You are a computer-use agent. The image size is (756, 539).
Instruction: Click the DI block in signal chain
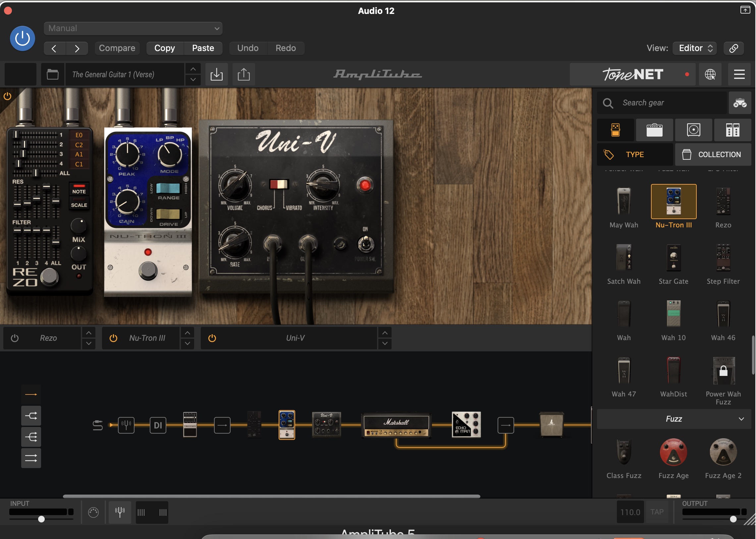pos(158,425)
